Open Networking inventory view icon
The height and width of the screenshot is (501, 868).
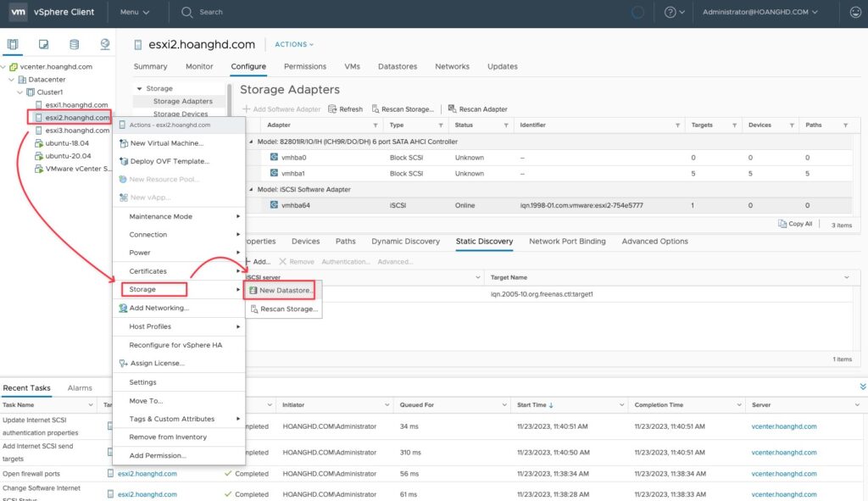pyautogui.click(x=104, y=44)
